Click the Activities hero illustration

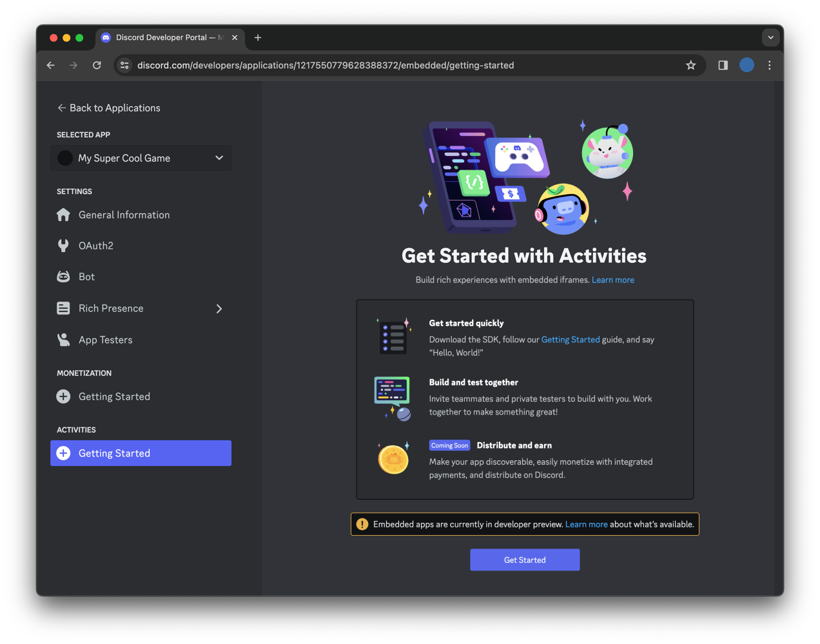point(525,177)
